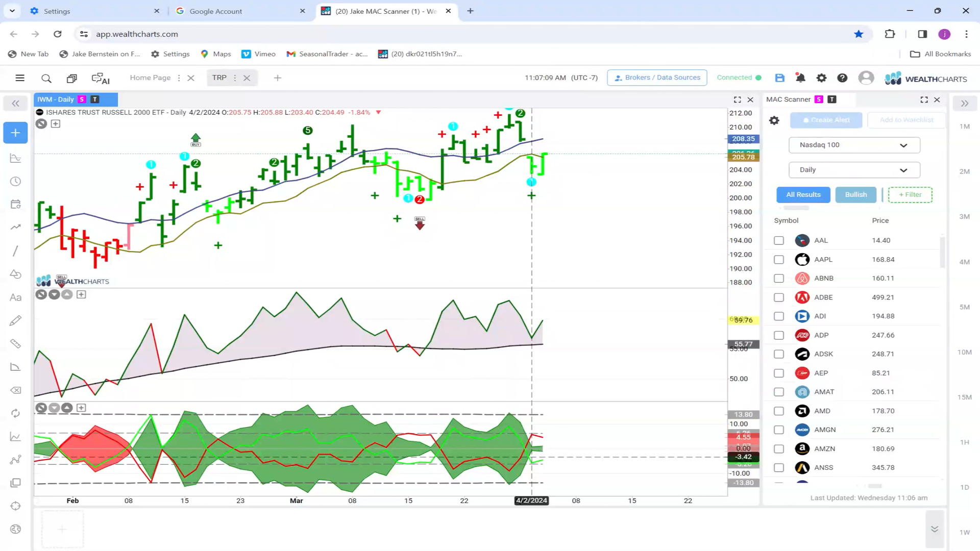Select the ruler measure tool
980x551 pixels.
click(x=15, y=343)
